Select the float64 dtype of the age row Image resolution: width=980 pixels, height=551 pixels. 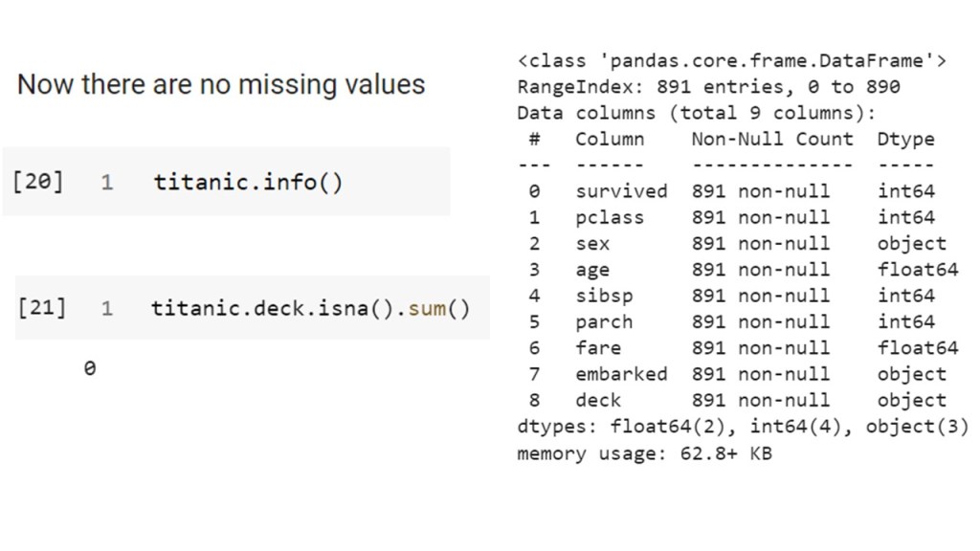click(917, 270)
